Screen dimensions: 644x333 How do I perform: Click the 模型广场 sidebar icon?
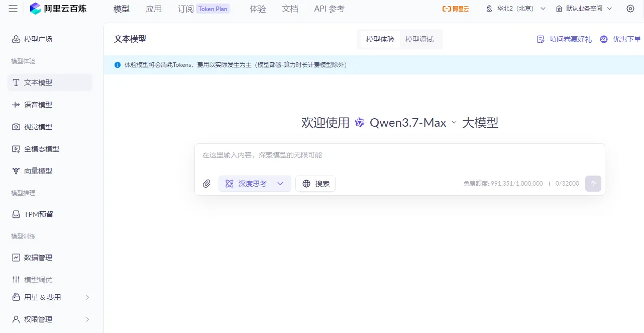point(16,39)
